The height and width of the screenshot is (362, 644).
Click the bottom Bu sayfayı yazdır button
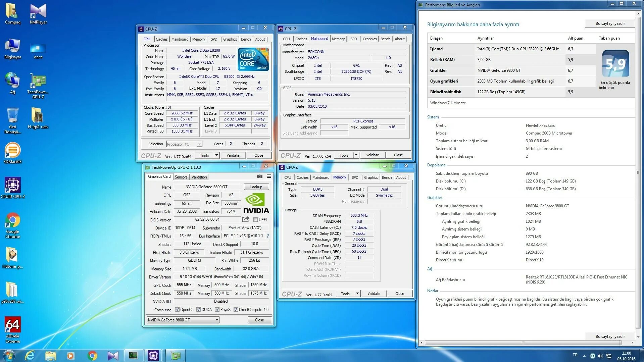coord(610,336)
